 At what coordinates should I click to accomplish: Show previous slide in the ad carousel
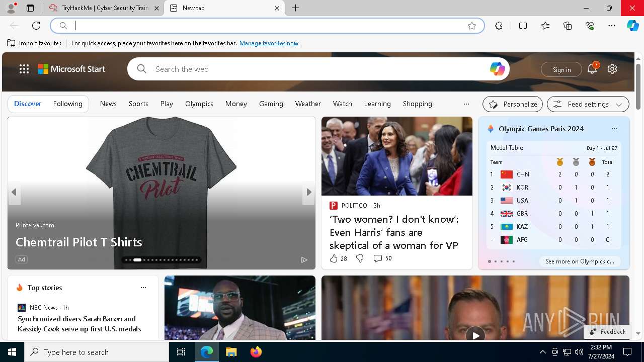coord(14,192)
